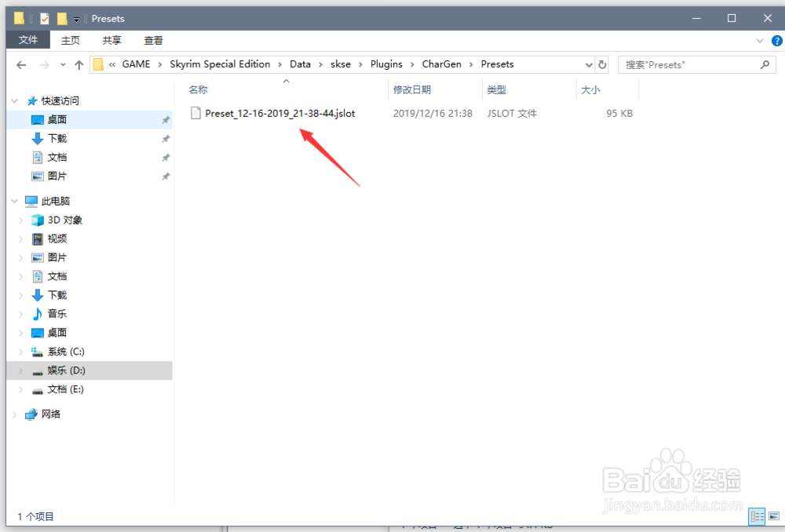The height and width of the screenshot is (532, 785).
Task: Select 快速访问 in the navigation pane
Action: 60,100
